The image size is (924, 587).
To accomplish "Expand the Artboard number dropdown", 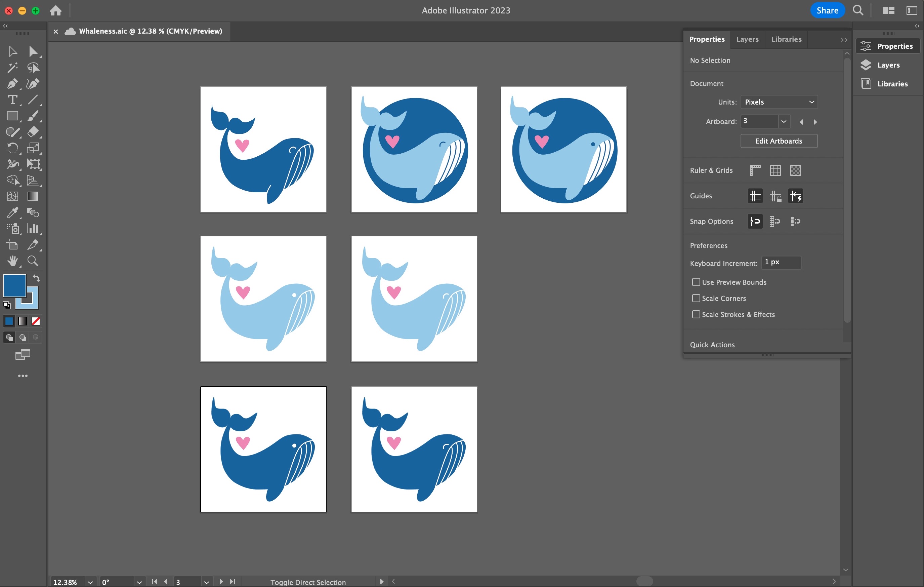I will click(784, 121).
